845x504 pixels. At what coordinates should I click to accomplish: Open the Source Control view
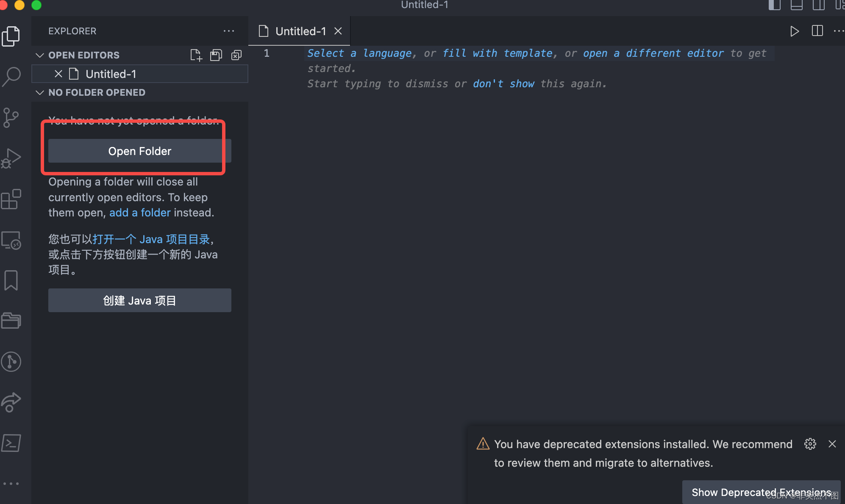coord(11,117)
